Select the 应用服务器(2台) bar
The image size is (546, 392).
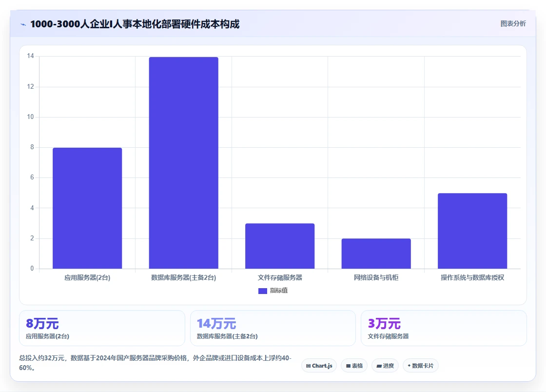(87, 208)
